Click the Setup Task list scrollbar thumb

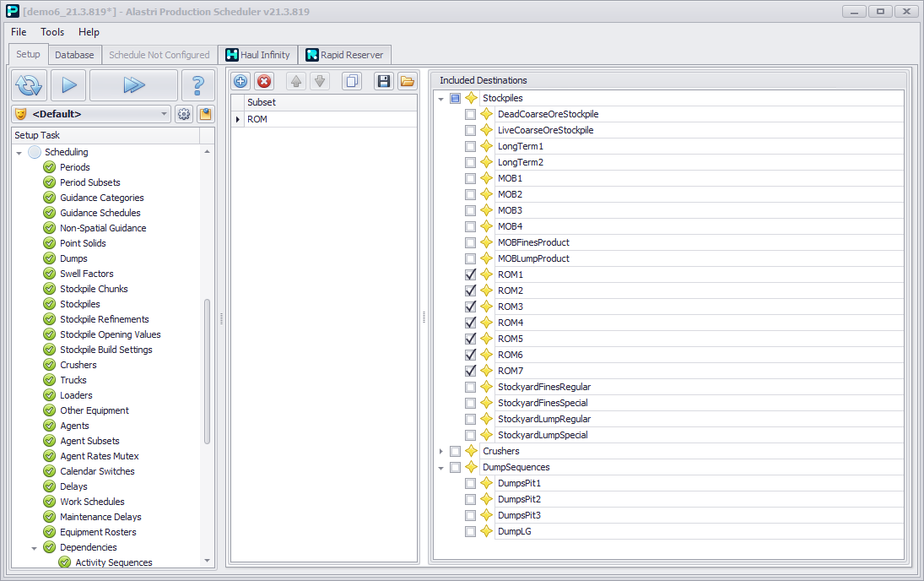tap(207, 372)
